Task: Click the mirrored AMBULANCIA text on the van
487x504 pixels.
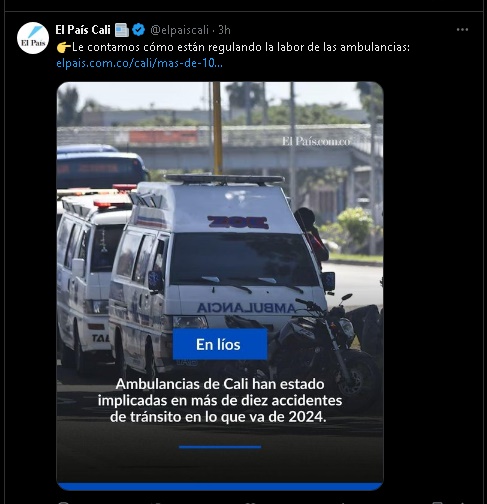Action: (246, 308)
